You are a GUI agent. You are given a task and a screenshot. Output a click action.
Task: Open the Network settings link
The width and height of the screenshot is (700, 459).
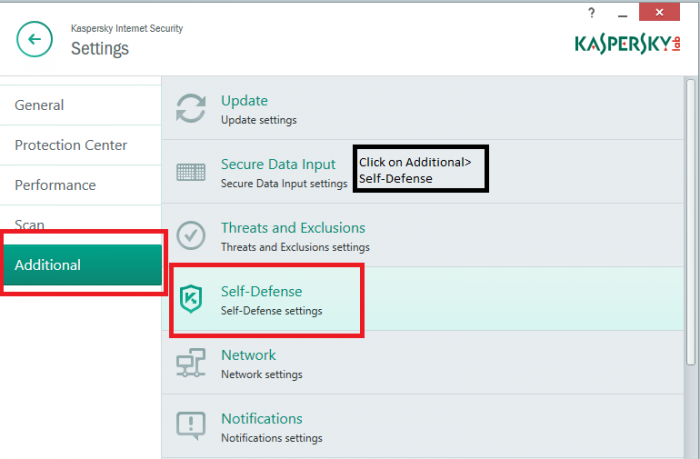click(248, 355)
